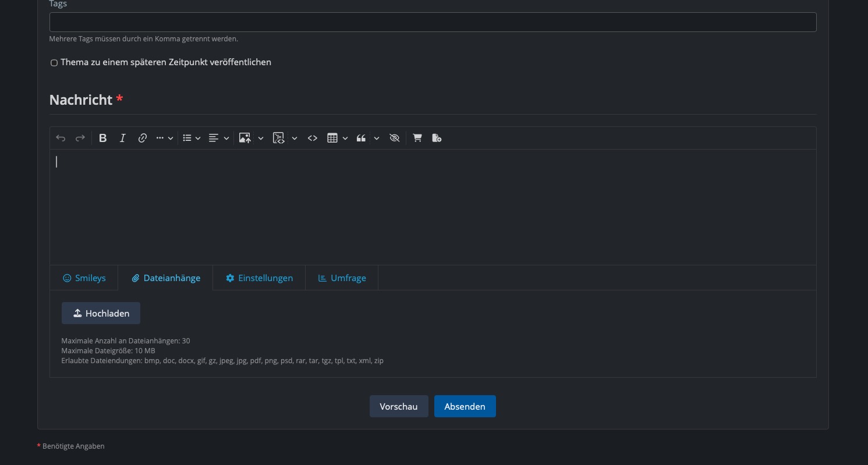
Task: Toggle the spoiler crossed-eye icon
Action: (394, 138)
